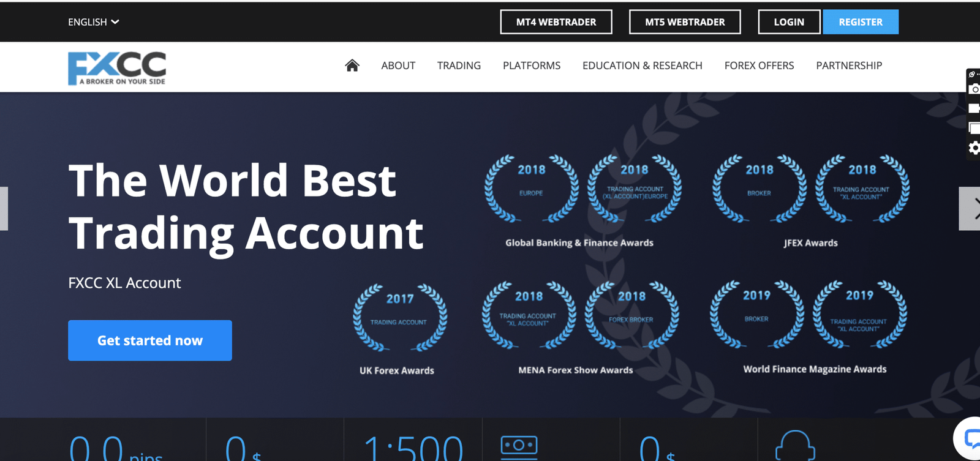The image size is (980, 461).
Task: Open the PLATFORMS menu
Action: (x=531, y=66)
